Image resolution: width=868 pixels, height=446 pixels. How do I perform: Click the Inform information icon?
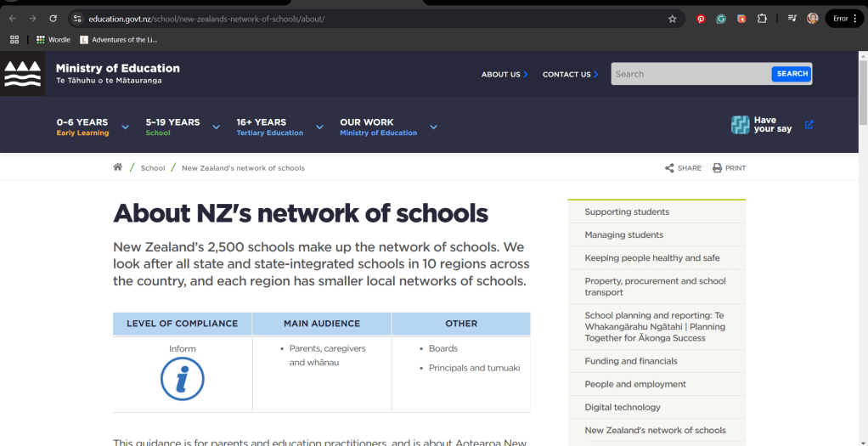183,379
